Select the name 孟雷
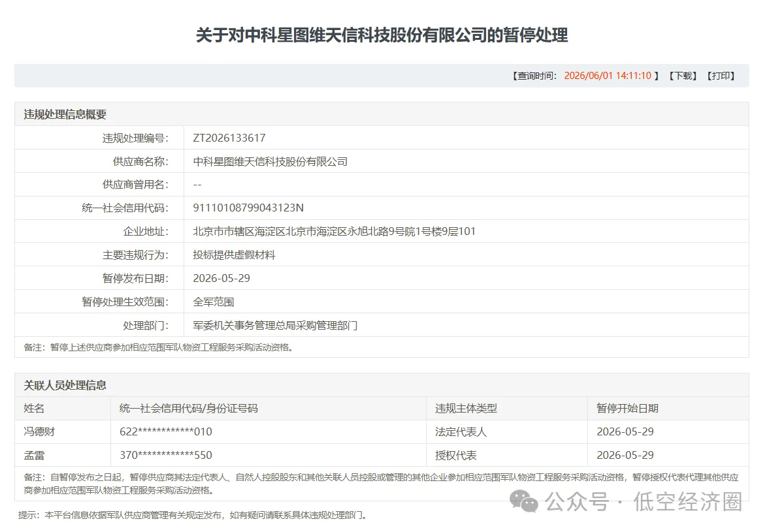 click(34, 455)
